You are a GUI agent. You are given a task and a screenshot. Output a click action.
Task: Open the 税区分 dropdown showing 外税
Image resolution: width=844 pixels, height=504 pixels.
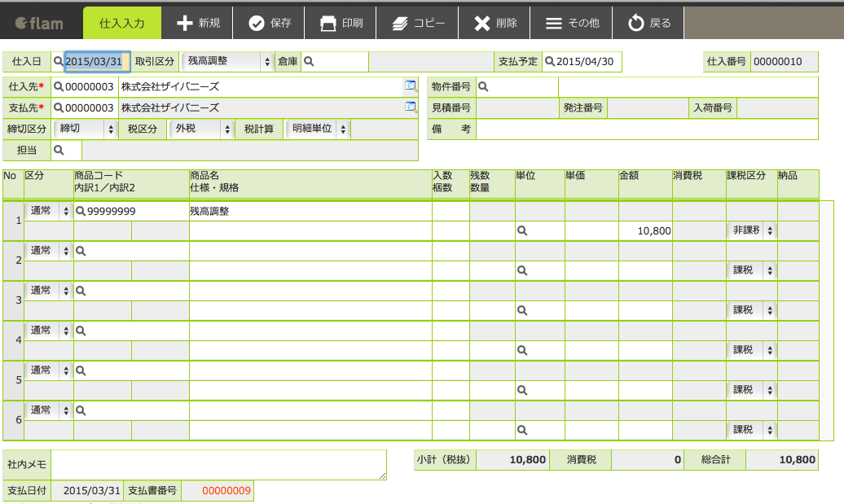201,129
